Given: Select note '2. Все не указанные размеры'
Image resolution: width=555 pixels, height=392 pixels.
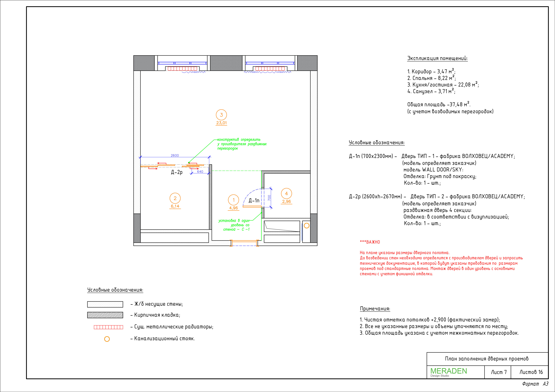Looking at the screenshot, I should [x=434, y=326].
